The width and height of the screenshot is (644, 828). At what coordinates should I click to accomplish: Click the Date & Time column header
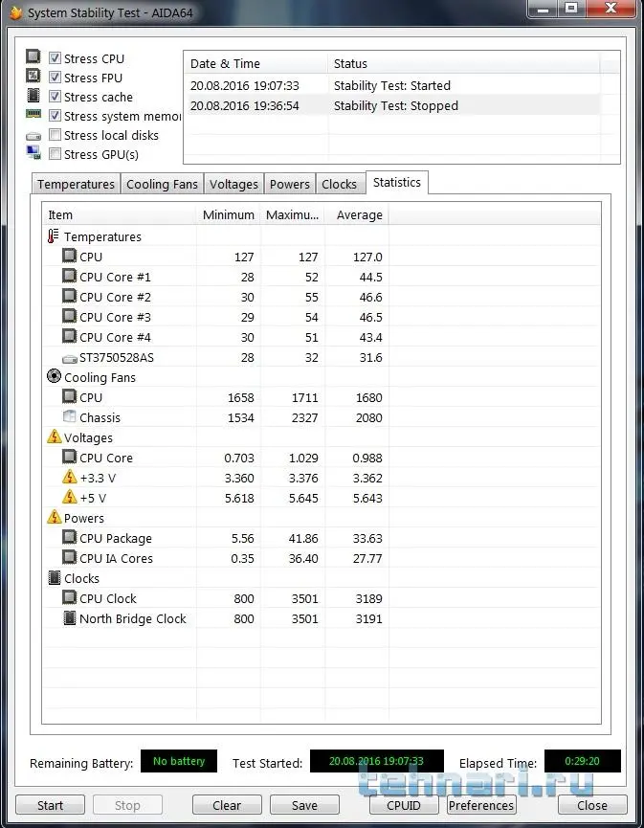click(x=256, y=63)
